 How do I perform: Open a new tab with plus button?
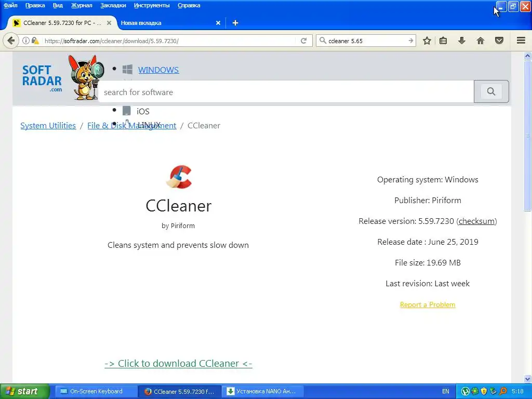235,23
